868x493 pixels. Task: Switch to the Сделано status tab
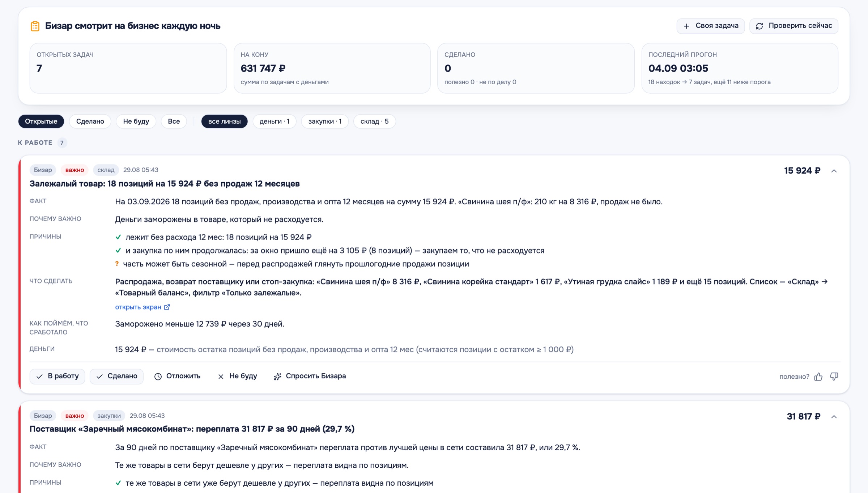(90, 121)
